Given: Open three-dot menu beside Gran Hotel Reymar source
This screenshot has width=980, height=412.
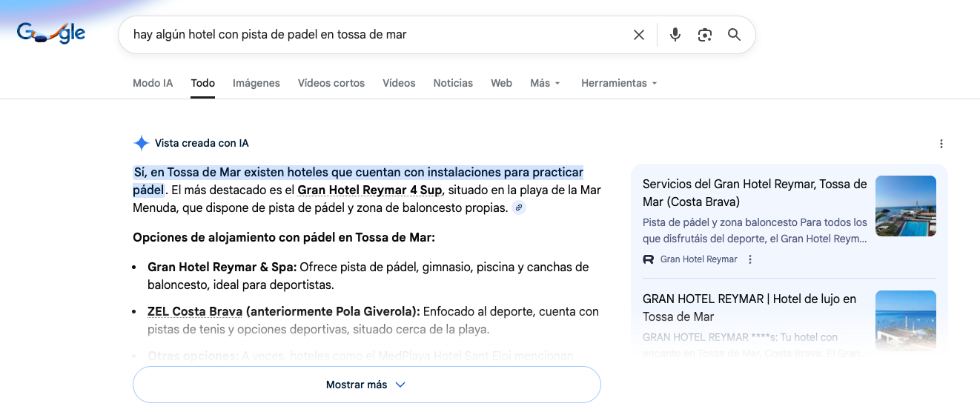Looking at the screenshot, I should 750,259.
